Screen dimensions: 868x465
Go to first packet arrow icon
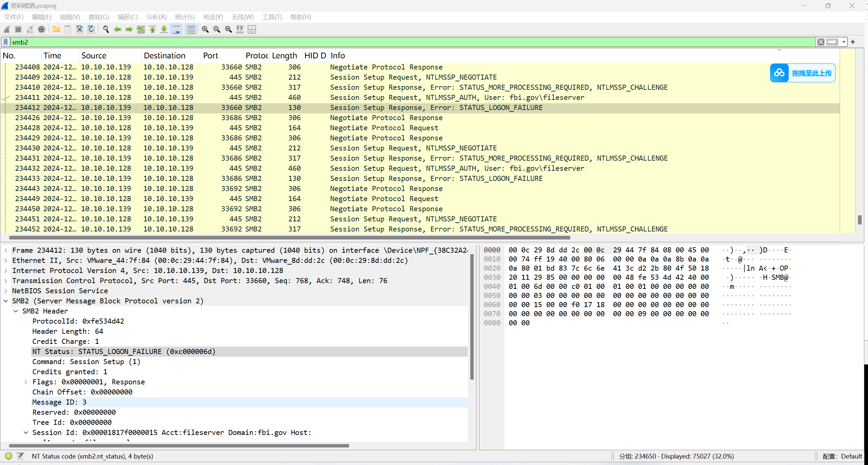point(153,30)
